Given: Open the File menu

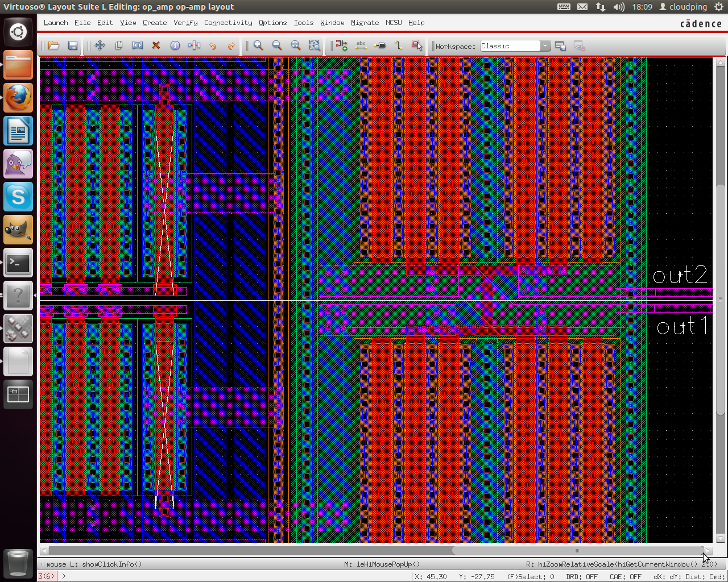Looking at the screenshot, I should [82, 23].
